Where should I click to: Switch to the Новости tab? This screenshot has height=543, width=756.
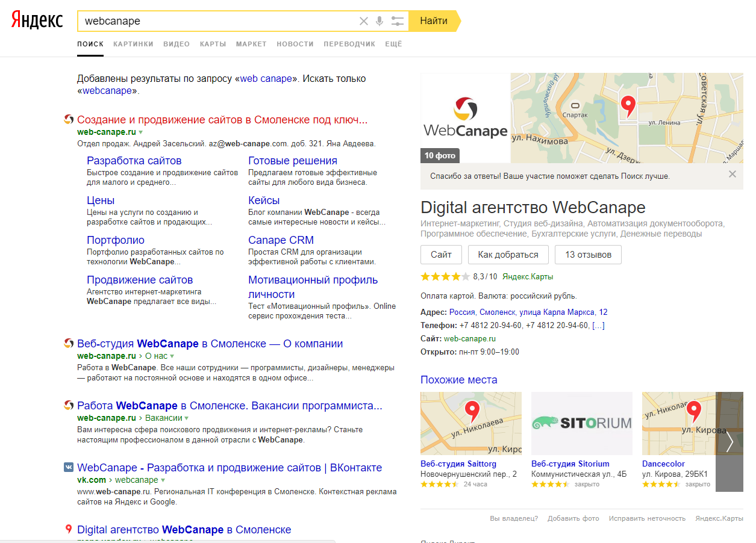pos(295,44)
